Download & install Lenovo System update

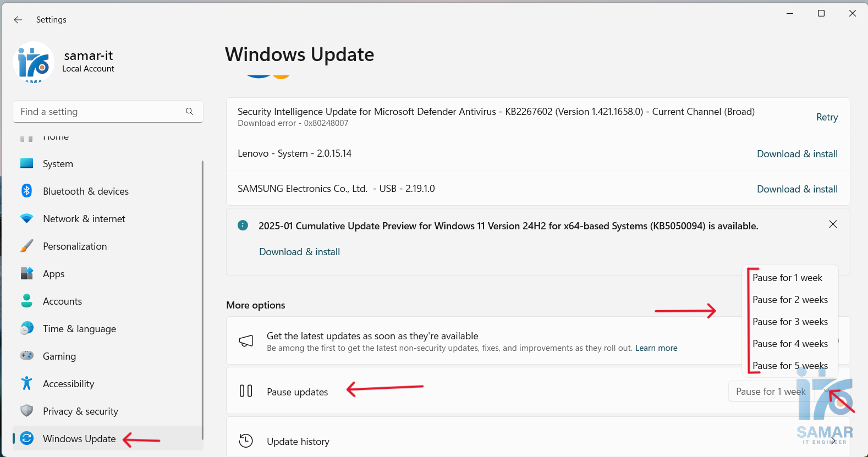click(x=797, y=154)
